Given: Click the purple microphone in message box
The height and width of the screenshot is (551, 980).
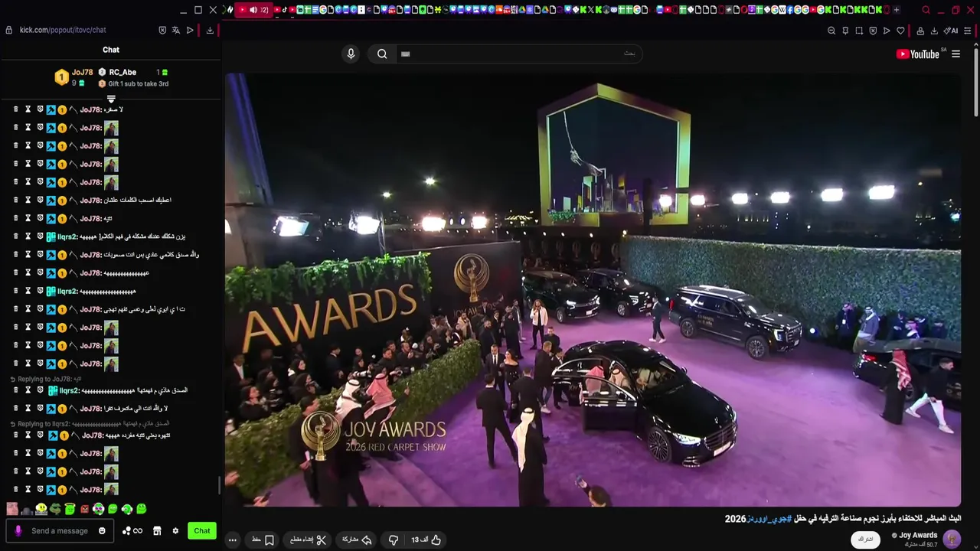Looking at the screenshot, I should (18, 530).
